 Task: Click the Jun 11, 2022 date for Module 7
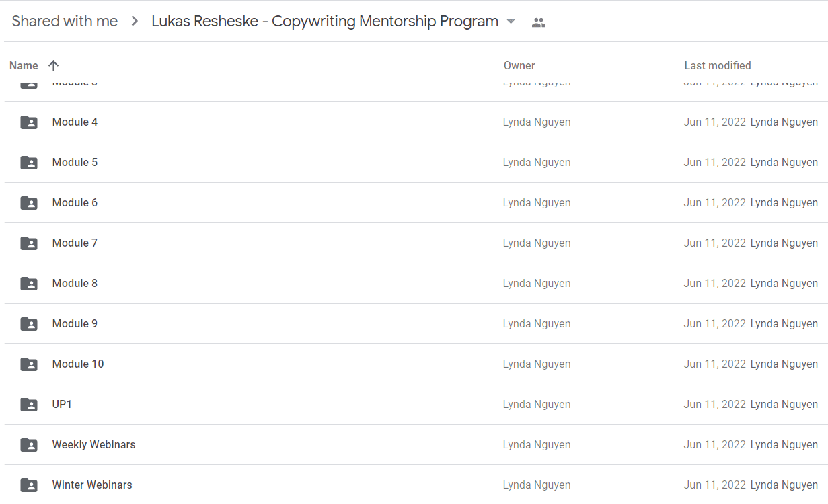pos(715,243)
